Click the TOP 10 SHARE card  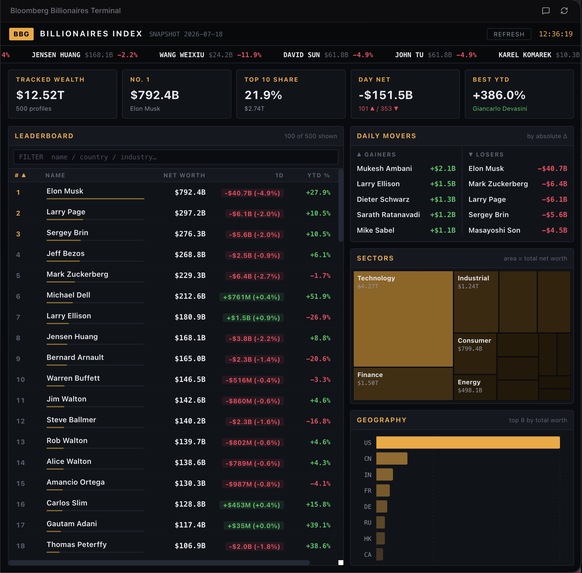pyautogui.click(x=291, y=94)
